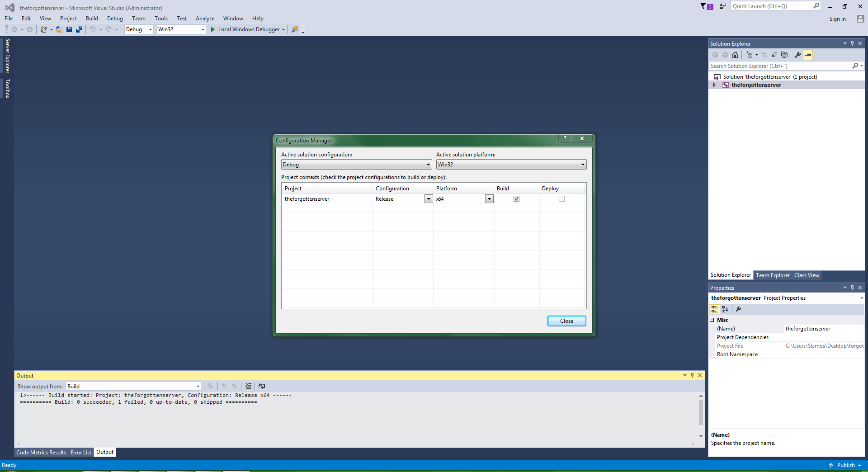Switch to Code Metrics Results tab
Viewport: 868px width, 472px height.
click(41, 453)
